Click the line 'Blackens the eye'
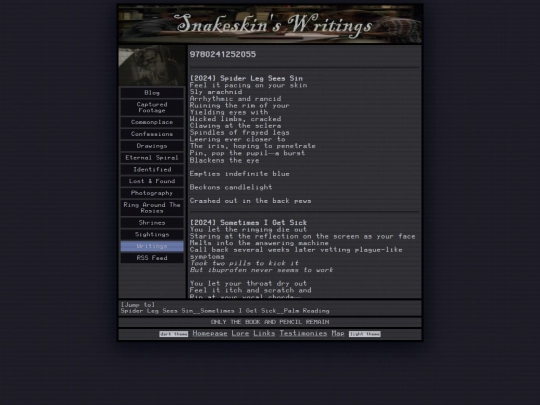540x405 pixels. [x=225, y=160]
